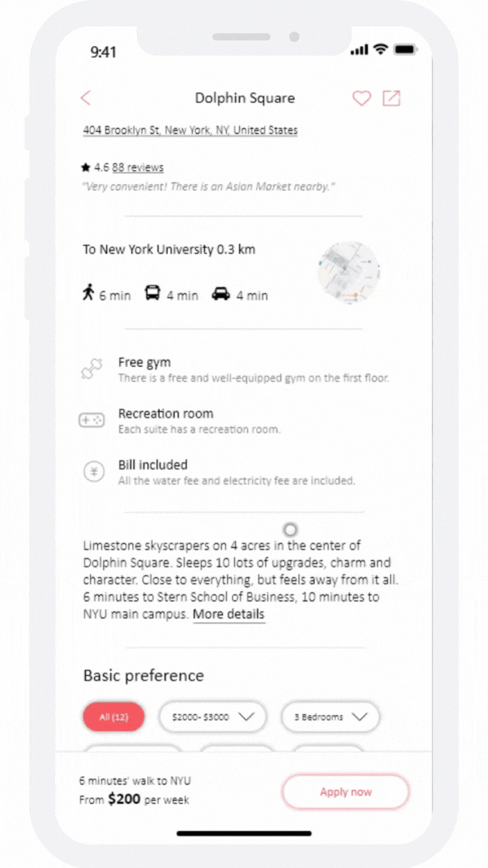Tap the bus transit icon
The image size is (488, 868).
tap(152, 292)
